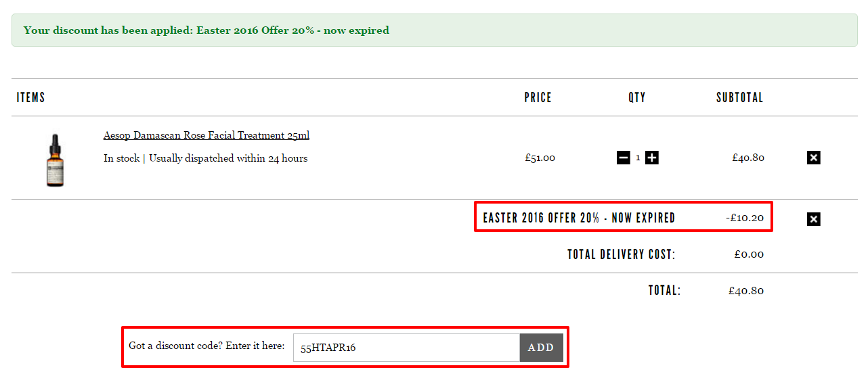The image size is (868, 372).
Task: Click the green discount applied banner
Action: (435, 30)
